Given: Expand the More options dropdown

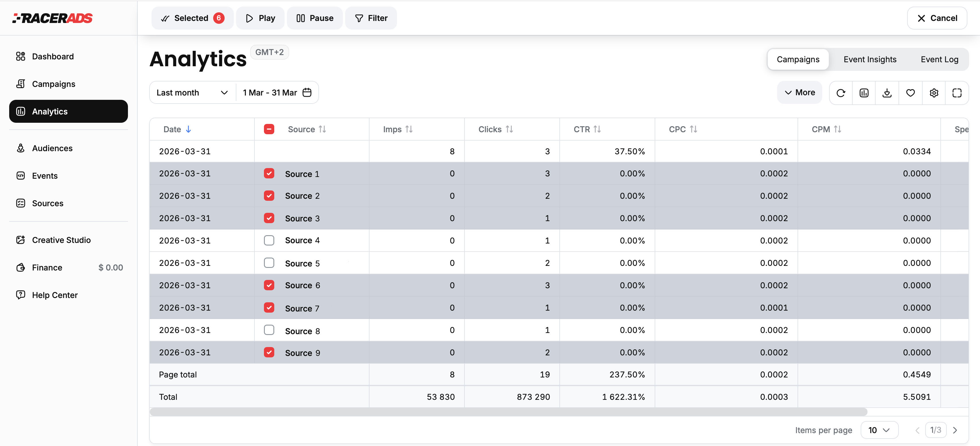Looking at the screenshot, I should (800, 92).
